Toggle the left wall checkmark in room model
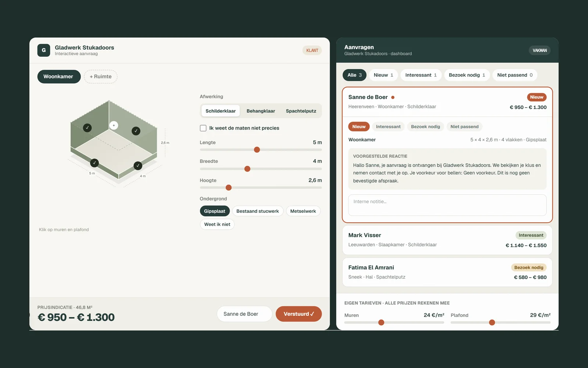The width and height of the screenshot is (588, 368). (x=87, y=128)
